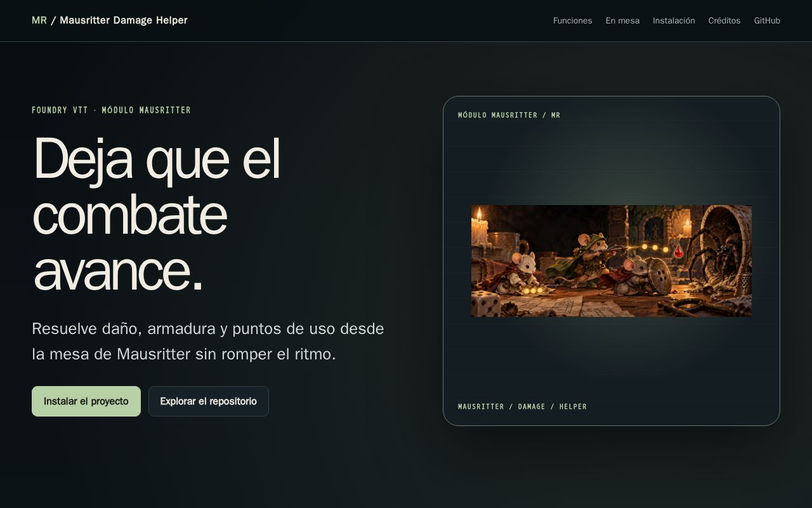Viewport: 812px width, 508px height.
Task: Click the white die in artwork corner
Action: tap(487, 304)
